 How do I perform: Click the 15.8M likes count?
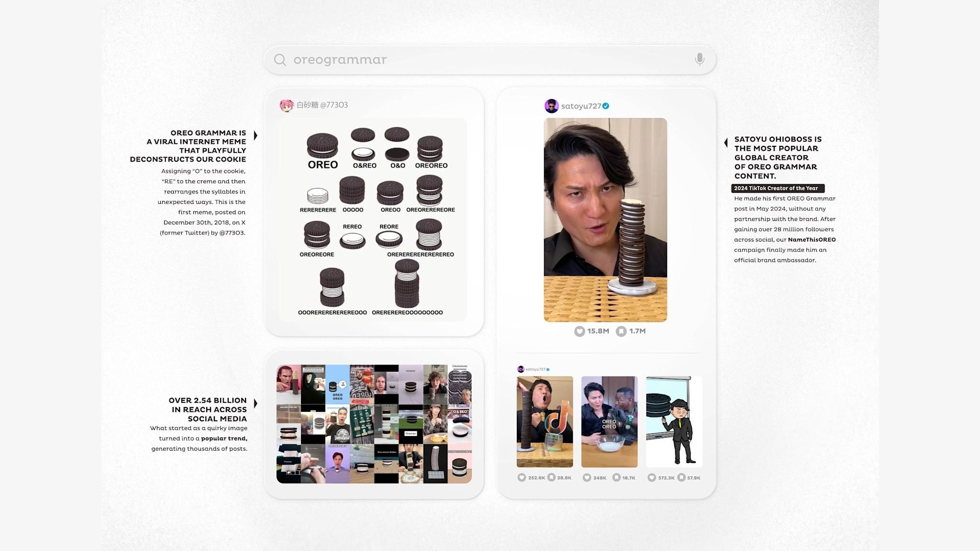click(598, 331)
